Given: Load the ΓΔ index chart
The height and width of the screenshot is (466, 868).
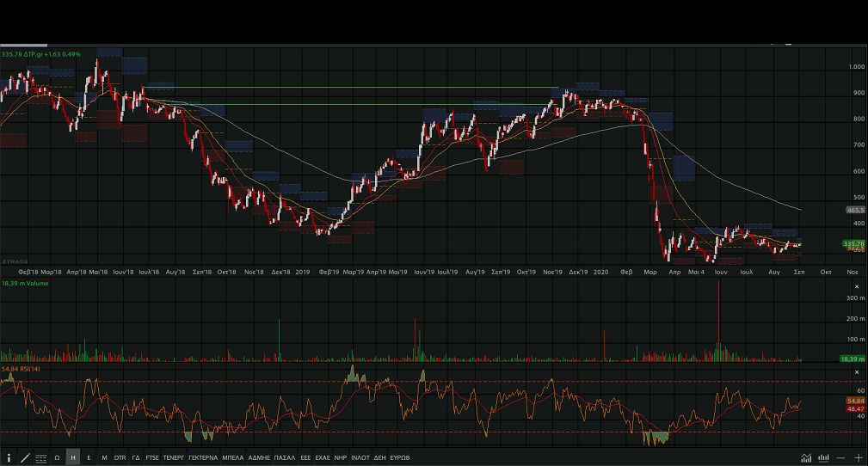Looking at the screenshot, I should point(136,457).
